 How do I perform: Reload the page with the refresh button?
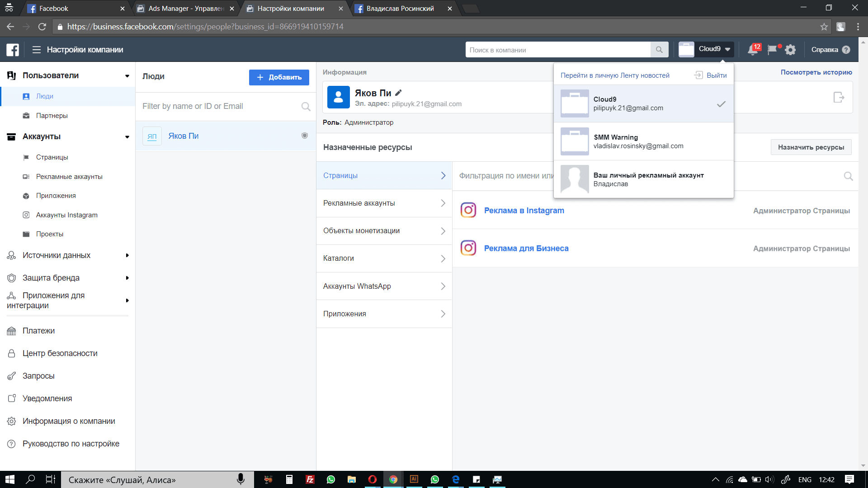point(42,27)
